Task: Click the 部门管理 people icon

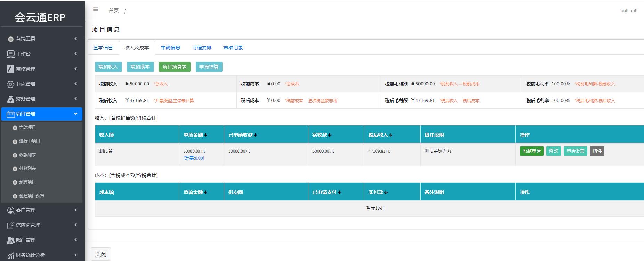Action: click(11, 240)
